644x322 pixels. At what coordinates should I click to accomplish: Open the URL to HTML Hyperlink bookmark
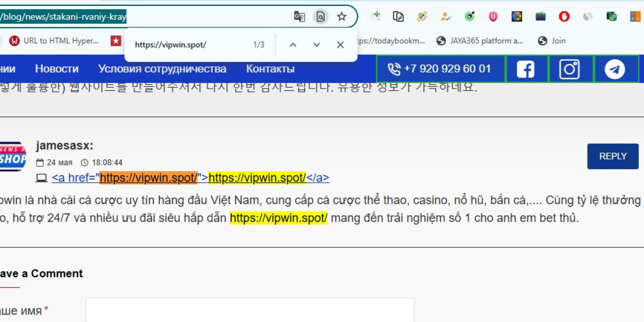pyautogui.click(x=55, y=41)
